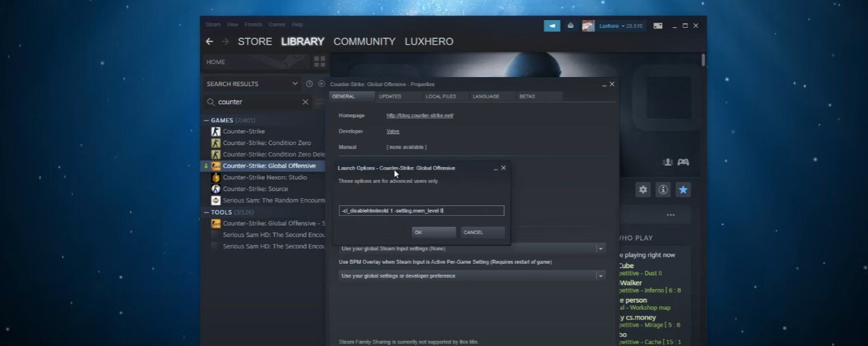The width and height of the screenshot is (868, 346).
Task: Click the Serious Sam Random Encounter icon
Action: (216, 201)
